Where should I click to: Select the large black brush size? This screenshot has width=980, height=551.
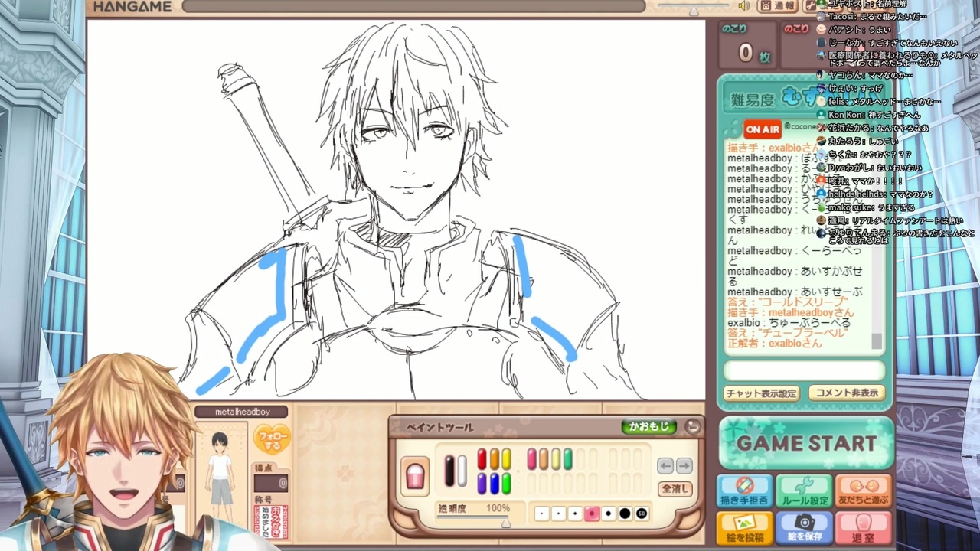pos(625,514)
